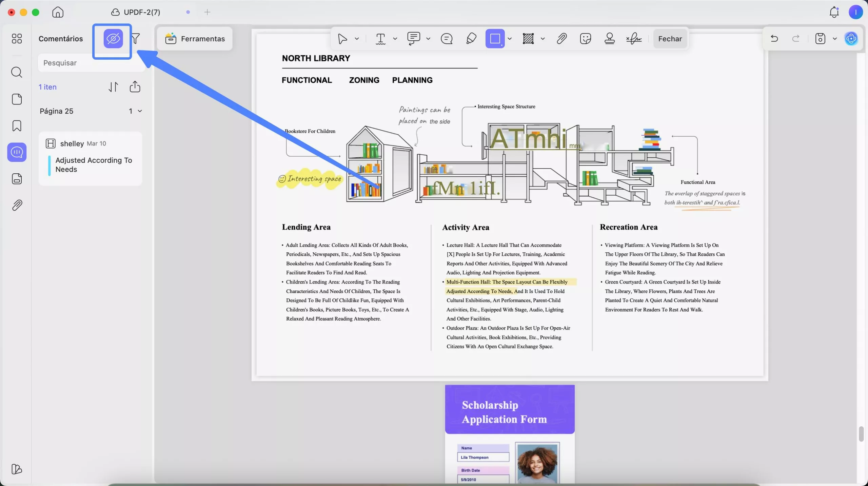Viewport: 868px width, 486px height.
Task: Open the UPDF AI assistant icon
Action: (x=851, y=38)
